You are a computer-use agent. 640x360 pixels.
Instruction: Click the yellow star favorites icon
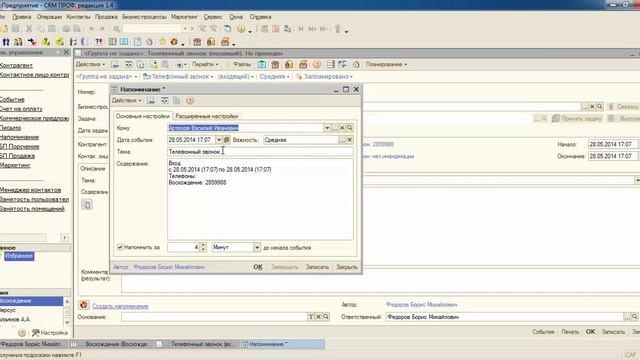162,42
